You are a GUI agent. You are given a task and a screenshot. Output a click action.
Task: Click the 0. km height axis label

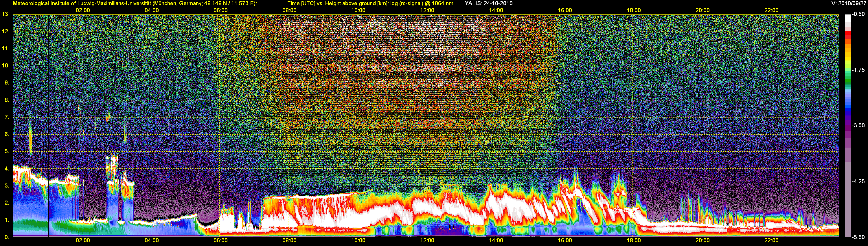(7, 237)
